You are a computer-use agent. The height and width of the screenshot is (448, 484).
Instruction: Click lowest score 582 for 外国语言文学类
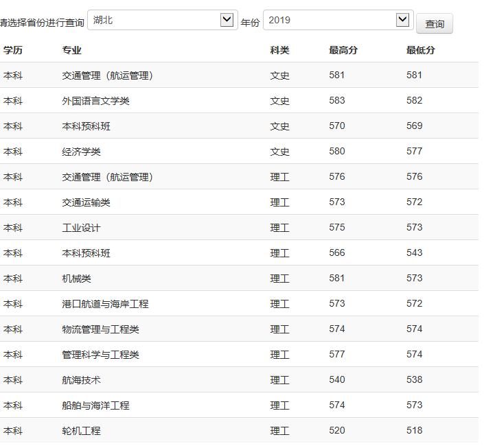[414, 100]
